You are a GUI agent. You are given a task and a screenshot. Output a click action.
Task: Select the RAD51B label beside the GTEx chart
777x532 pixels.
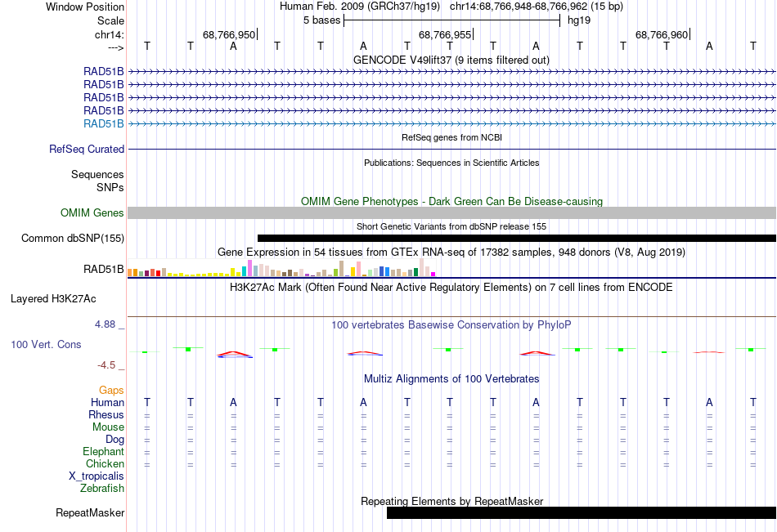click(104, 269)
